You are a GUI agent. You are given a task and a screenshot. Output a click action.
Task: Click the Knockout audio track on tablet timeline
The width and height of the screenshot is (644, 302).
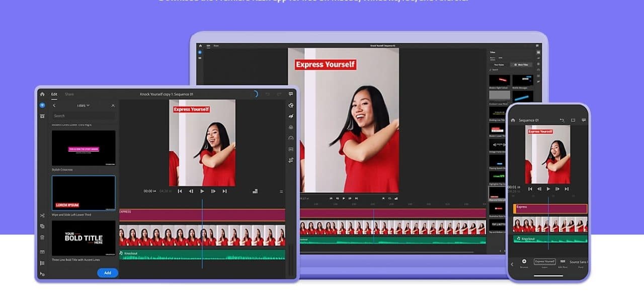(x=202, y=255)
